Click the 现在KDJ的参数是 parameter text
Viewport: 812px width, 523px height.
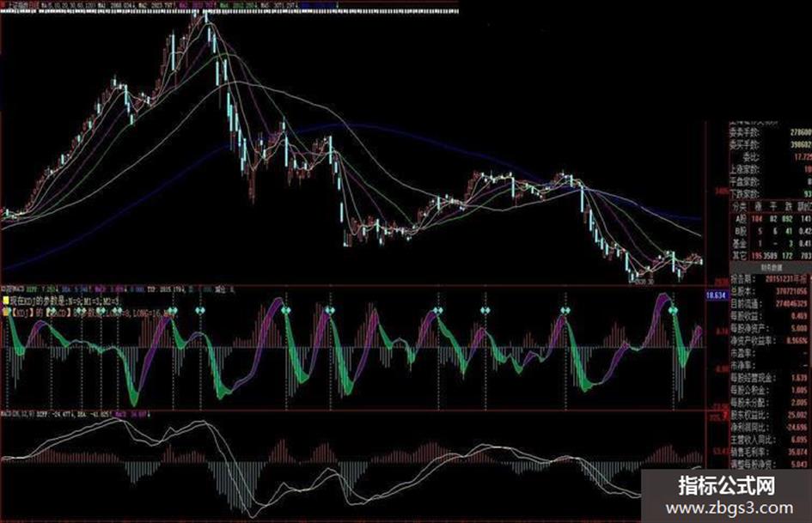point(66,301)
